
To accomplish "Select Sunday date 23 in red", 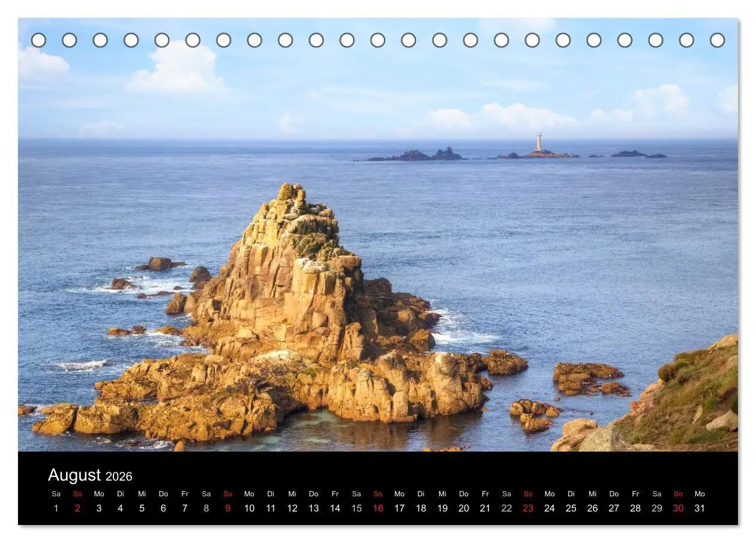I will (528, 508).
